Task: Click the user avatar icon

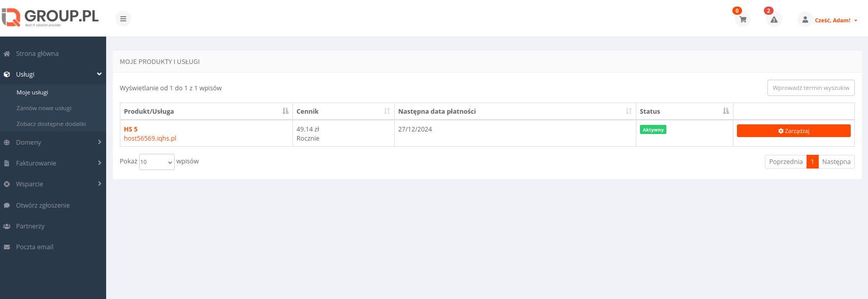Action: (x=805, y=19)
